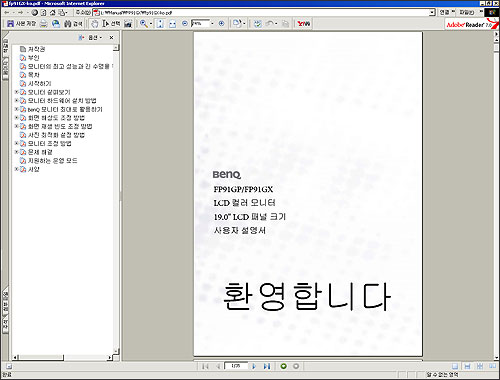The width and height of the screenshot is (500, 380).
Task: Click the review checkmark icon
Action: [x=257, y=24]
